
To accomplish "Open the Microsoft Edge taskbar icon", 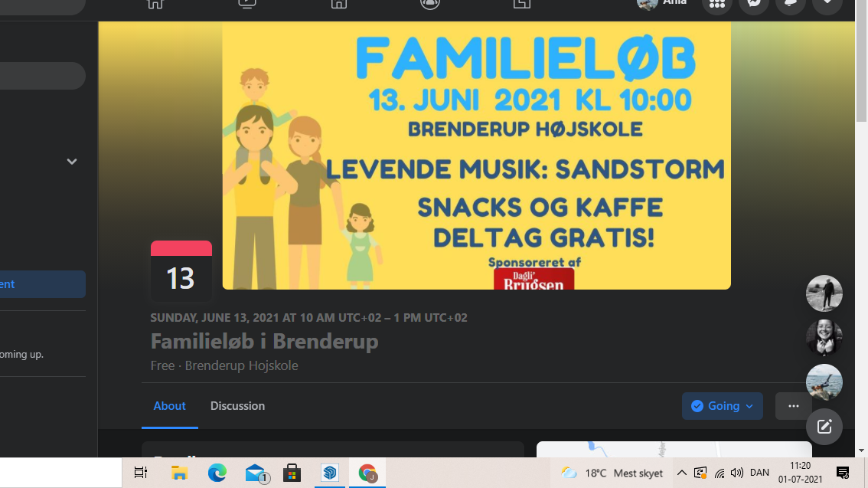I will (x=217, y=473).
